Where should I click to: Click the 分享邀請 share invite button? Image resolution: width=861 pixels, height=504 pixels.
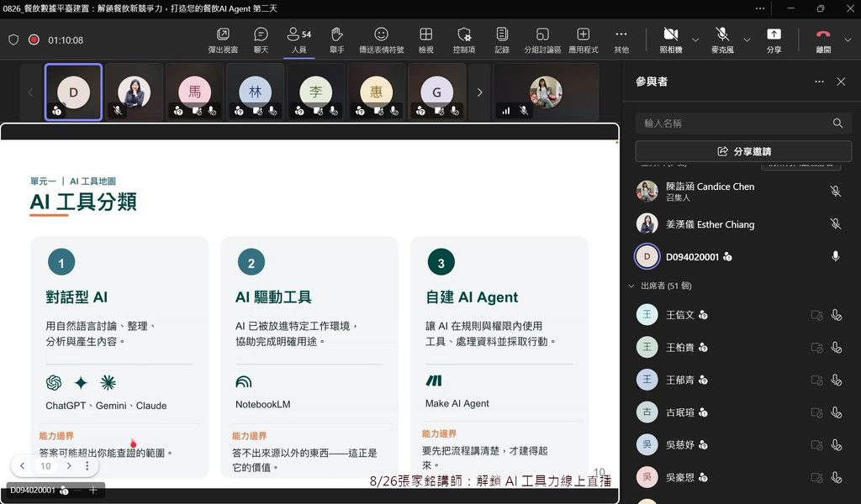tap(743, 151)
